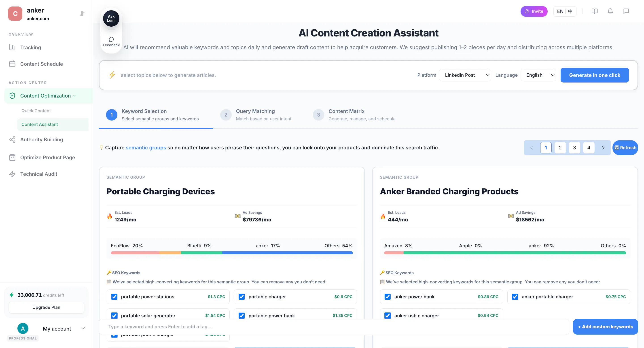Open the Language English dropdown

coord(538,75)
